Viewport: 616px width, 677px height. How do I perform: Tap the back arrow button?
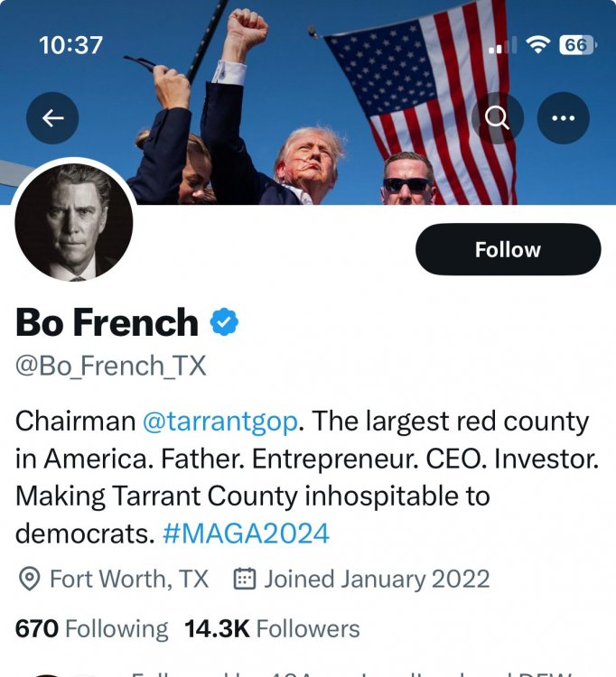coord(52,118)
